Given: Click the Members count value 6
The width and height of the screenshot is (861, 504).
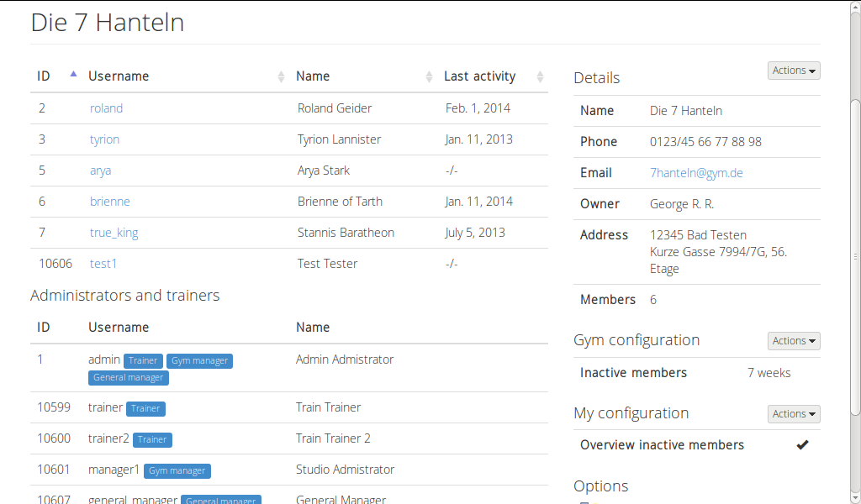Looking at the screenshot, I should click(652, 299).
